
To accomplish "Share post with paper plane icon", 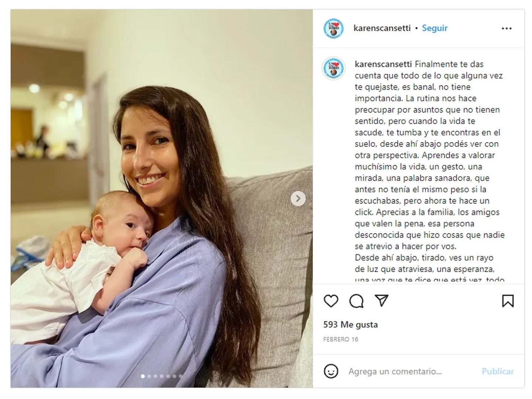I will click(x=381, y=301).
